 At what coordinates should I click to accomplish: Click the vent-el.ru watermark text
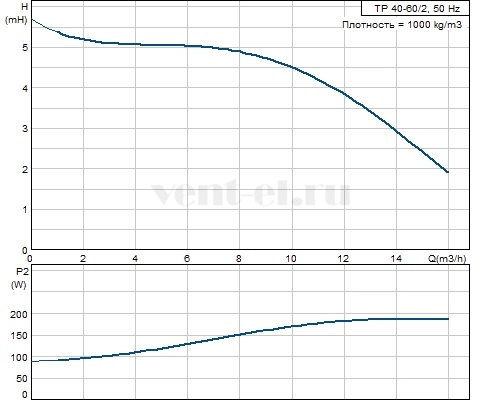[x=251, y=193]
